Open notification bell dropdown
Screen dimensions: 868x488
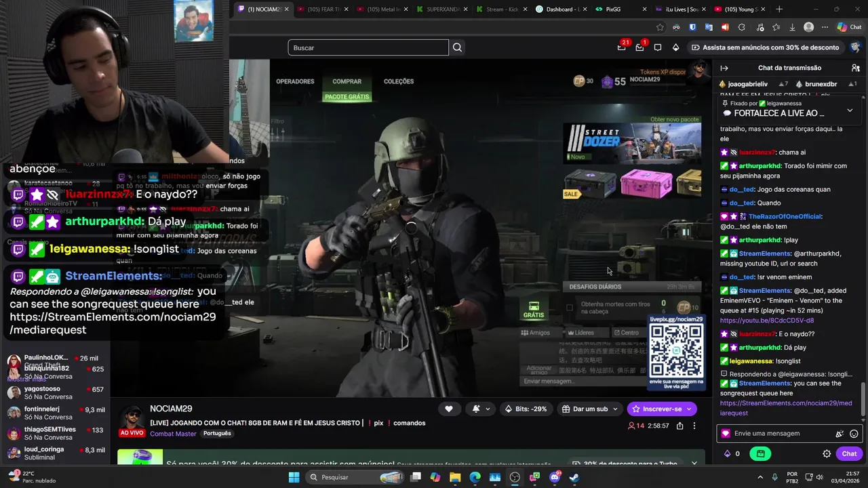[x=480, y=409]
